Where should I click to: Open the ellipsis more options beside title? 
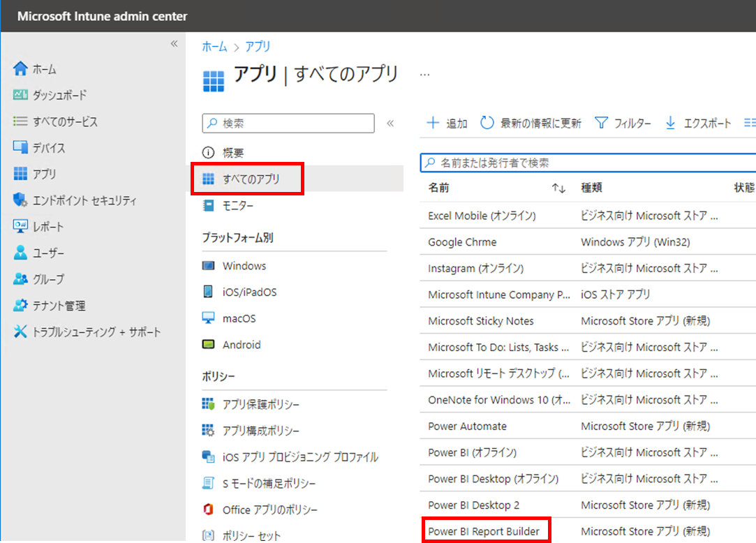coord(424,75)
